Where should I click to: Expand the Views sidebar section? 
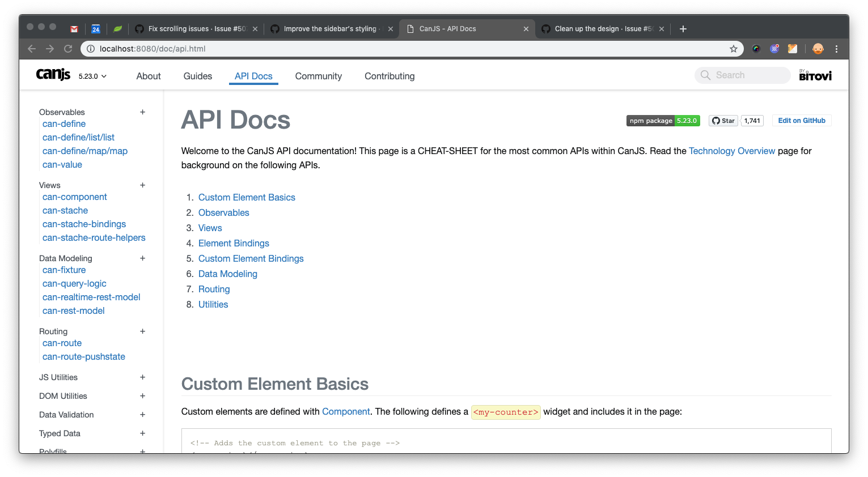(143, 185)
